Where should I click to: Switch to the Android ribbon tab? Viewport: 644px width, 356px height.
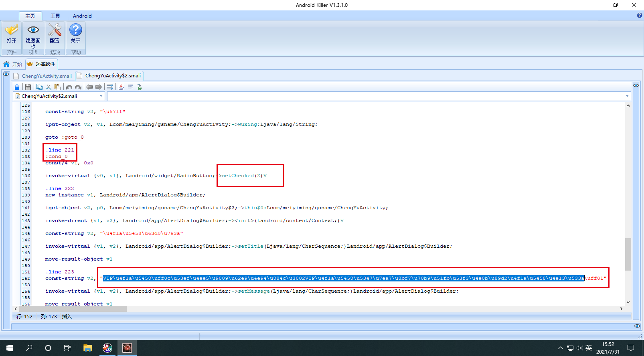[x=82, y=16]
